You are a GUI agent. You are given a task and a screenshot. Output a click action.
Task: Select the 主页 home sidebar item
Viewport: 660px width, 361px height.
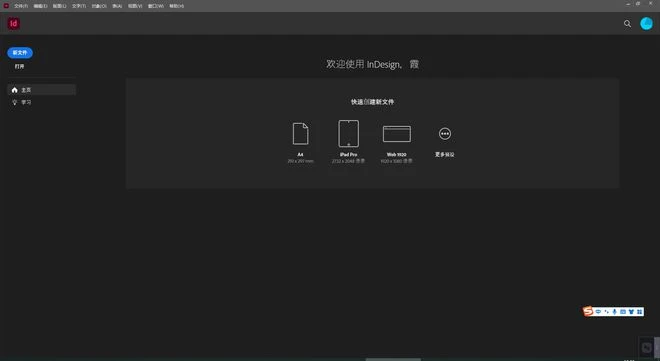(41, 90)
